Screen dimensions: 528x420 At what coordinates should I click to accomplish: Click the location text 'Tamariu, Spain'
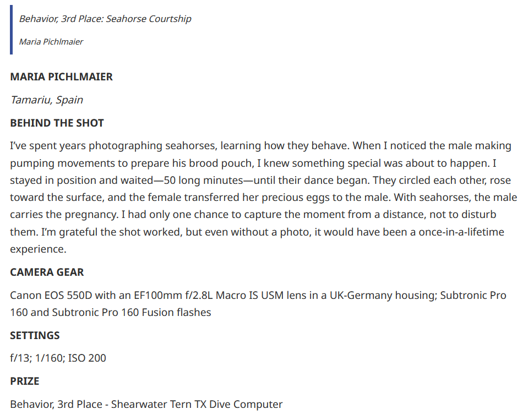coord(46,100)
